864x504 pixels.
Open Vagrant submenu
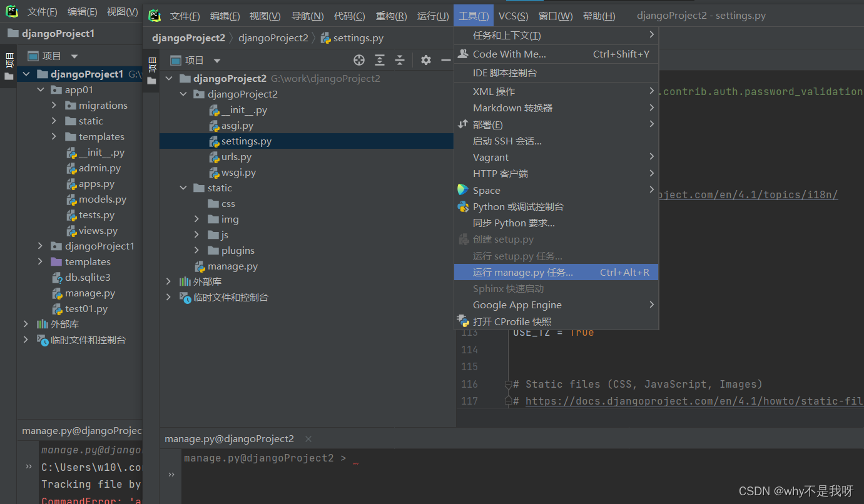556,157
